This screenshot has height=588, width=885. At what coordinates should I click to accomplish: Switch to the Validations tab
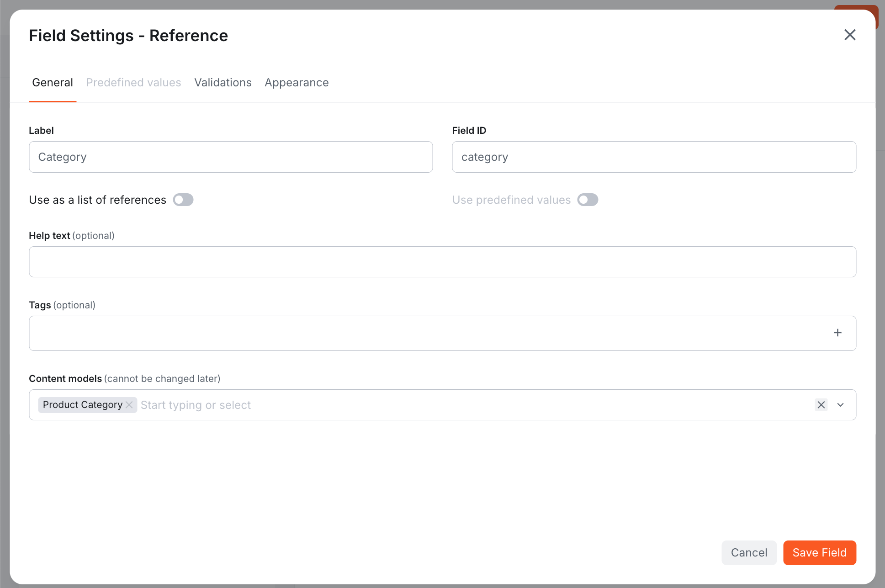(x=223, y=82)
